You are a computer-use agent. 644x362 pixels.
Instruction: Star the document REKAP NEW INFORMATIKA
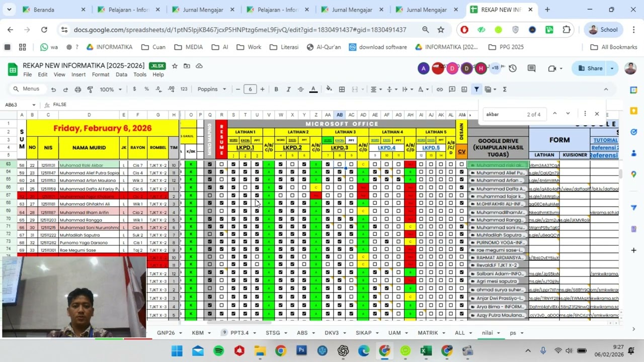pyautogui.click(x=175, y=66)
